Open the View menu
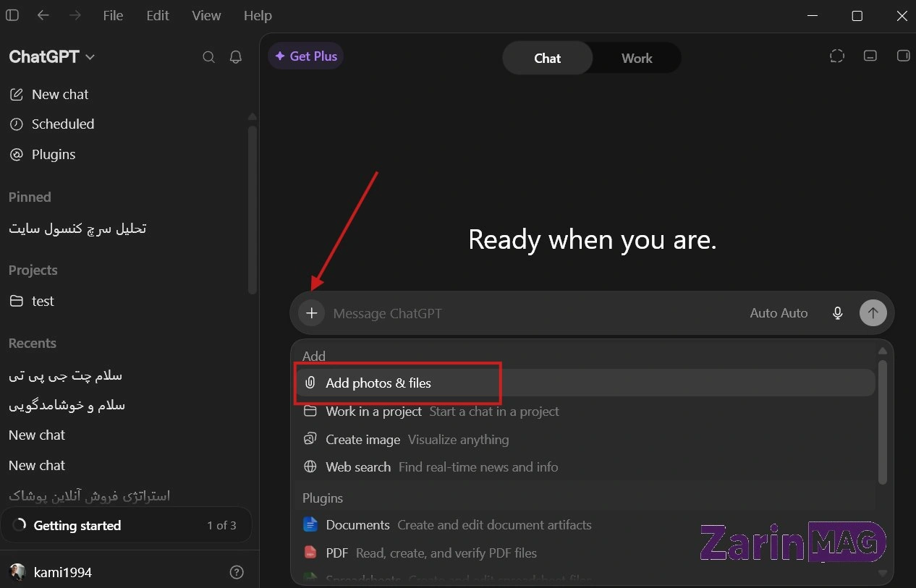The image size is (916, 588). (x=206, y=15)
